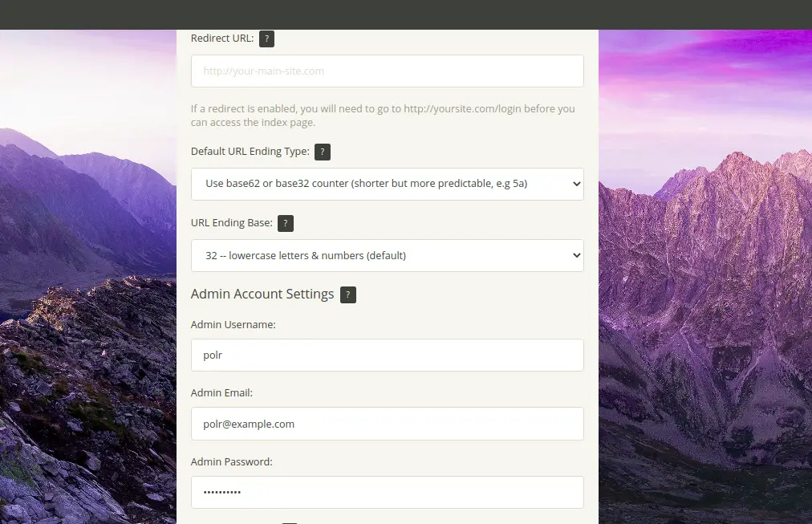Click the Admin Email field
This screenshot has height=524, width=812.
[388, 424]
